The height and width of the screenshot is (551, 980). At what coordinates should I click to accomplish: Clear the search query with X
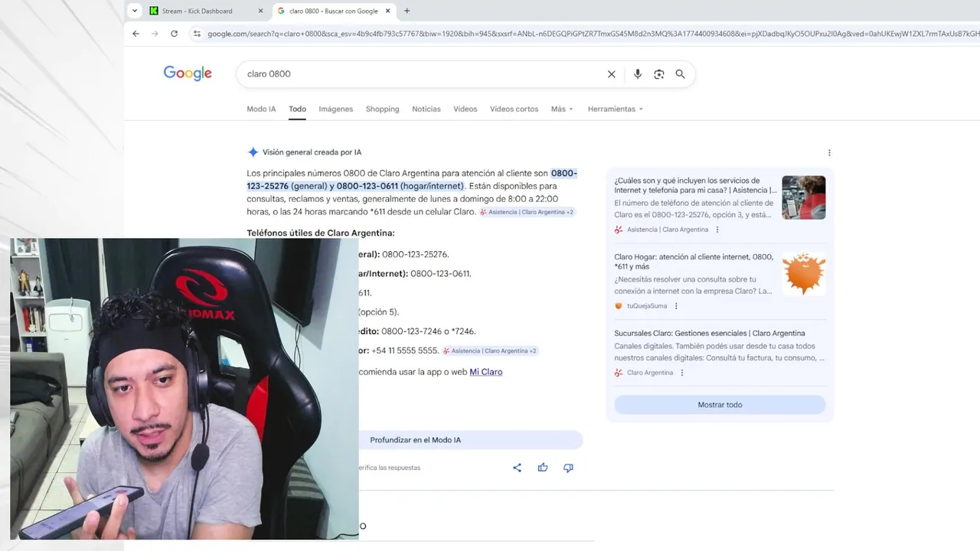click(612, 74)
